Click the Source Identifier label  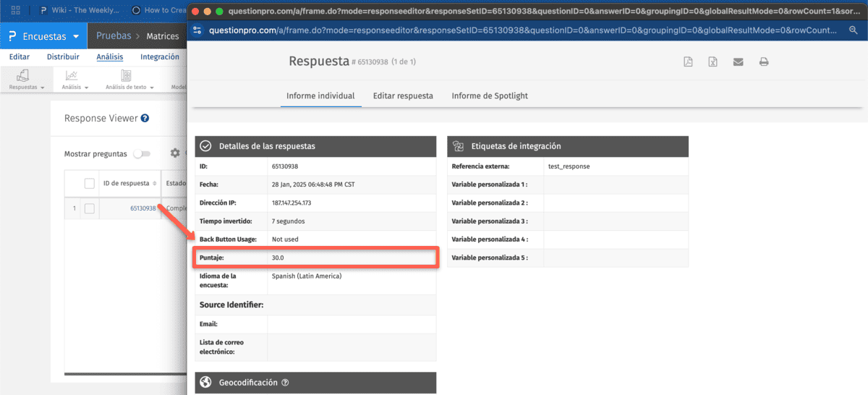tap(231, 305)
